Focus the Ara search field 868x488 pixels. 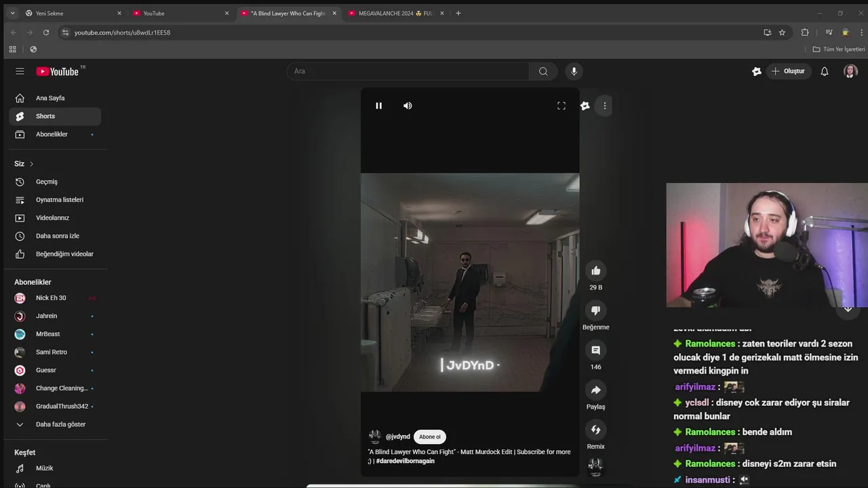tap(408, 71)
